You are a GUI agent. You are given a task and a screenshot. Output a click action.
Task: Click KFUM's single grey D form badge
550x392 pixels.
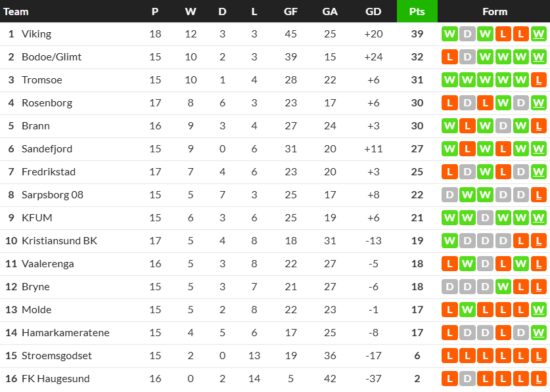[485, 218]
